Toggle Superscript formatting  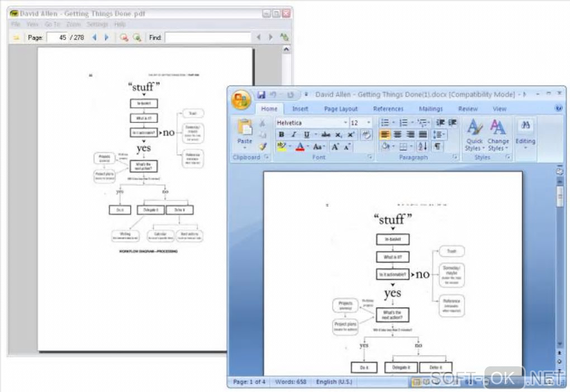tap(351, 135)
